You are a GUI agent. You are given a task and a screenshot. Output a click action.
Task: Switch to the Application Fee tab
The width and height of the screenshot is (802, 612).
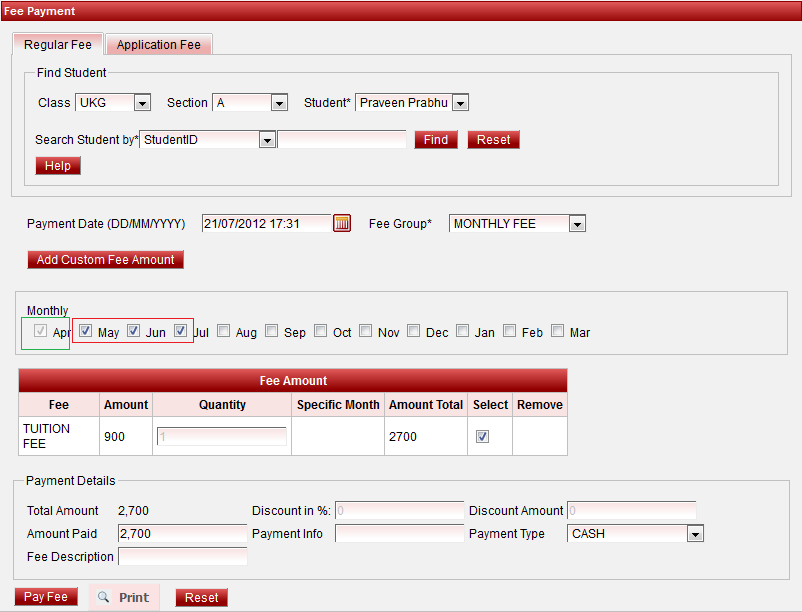pos(158,45)
